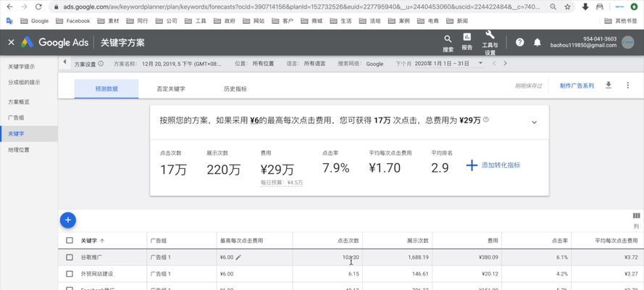Screen dimensions: 644x290
Task: Click edit pencil next to ¥6.00 for 谷歌推广
Action: (238, 257)
